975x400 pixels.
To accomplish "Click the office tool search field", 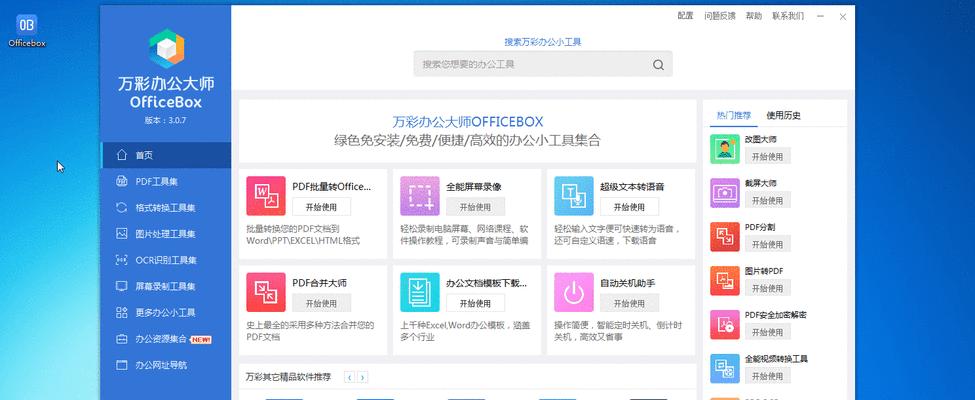I will 543,64.
